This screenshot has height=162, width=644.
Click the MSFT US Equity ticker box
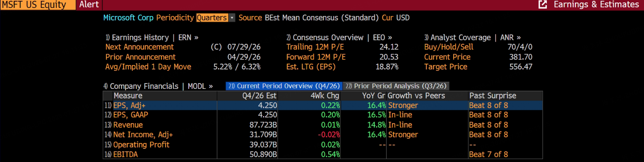tap(38, 5)
